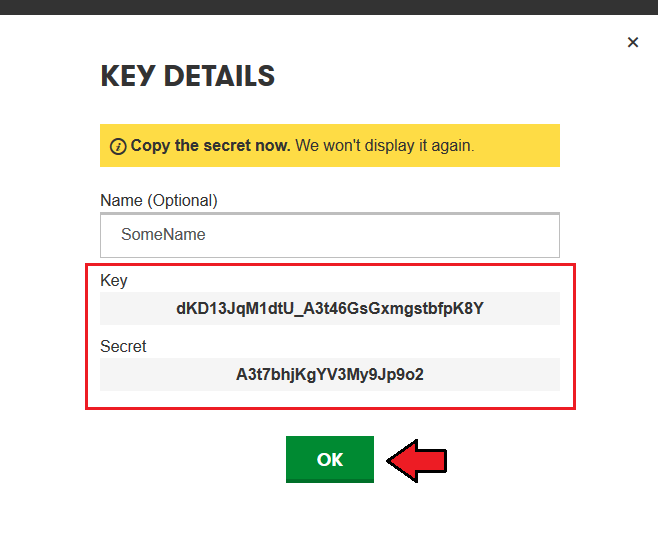Screen dimensions: 658x542
Task: Select the key value starting with dKD13JqM1dtU
Action: [x=330, y=308]
